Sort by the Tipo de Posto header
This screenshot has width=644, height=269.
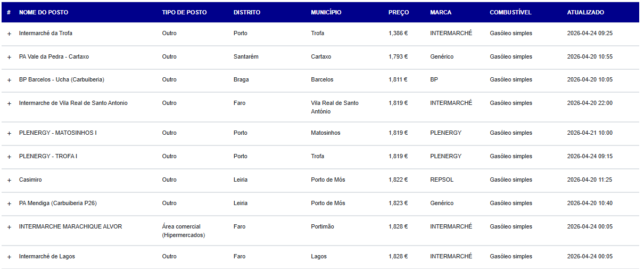click(x=184, y=12)
